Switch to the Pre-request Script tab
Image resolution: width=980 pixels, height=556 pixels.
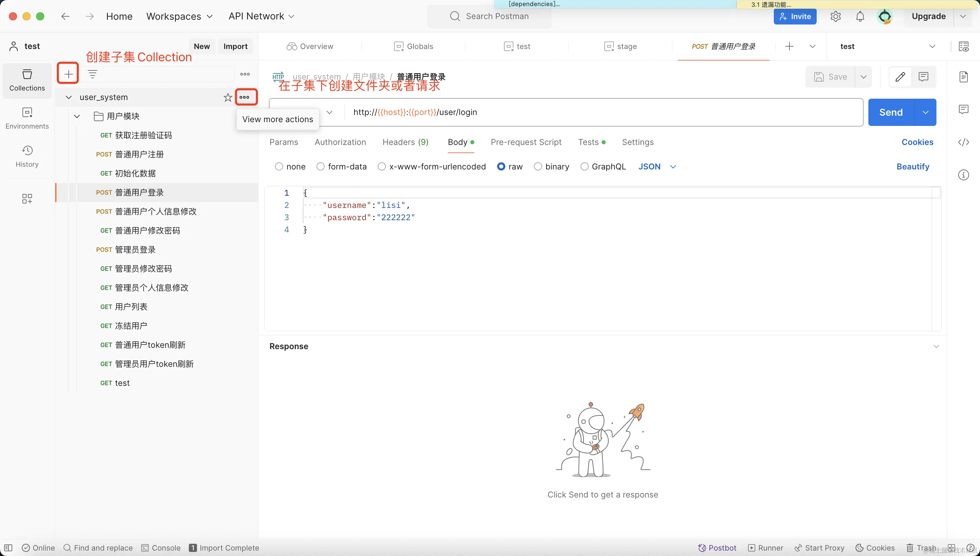[526, 142]
